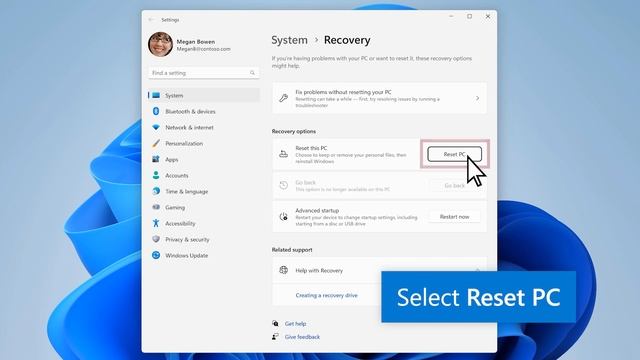Click the greyed-out Go back button
The image size is (640, 360).
coord(454,186)
